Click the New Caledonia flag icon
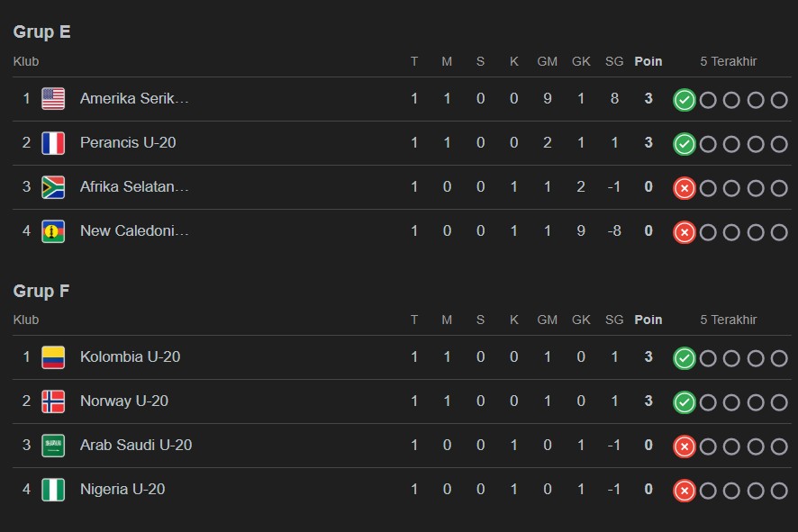 coord(53,231)
